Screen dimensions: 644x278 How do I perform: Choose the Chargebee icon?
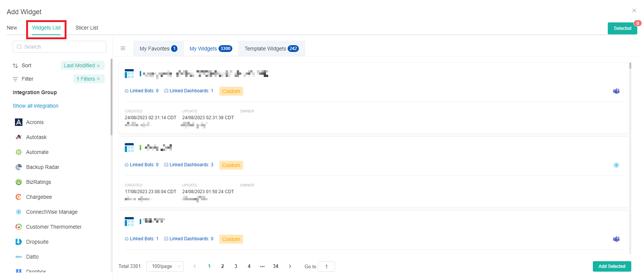19,197
